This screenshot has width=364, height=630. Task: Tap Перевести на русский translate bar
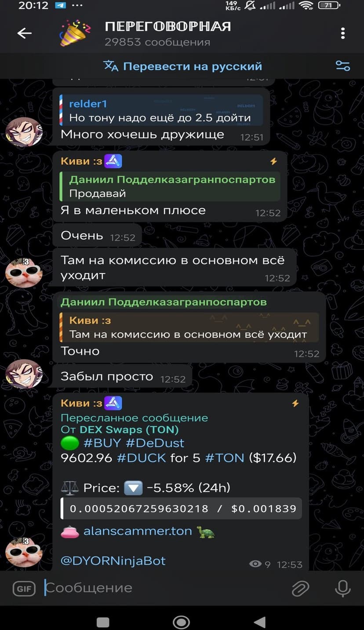point(182,66)
